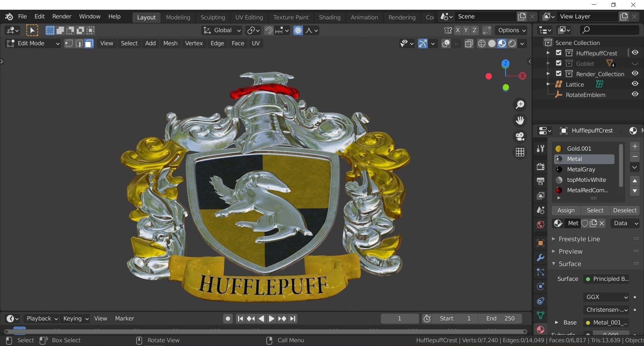The image size is (644, 346).
Task: Switch to Sculpting workspace
Action: [x=213, y=17]
